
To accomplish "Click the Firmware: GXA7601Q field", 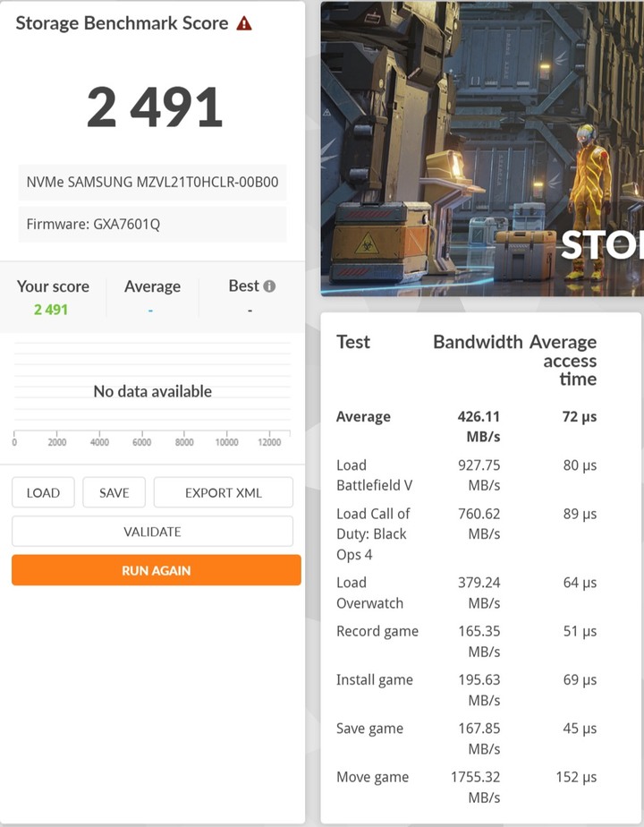I will click(152, 224).
